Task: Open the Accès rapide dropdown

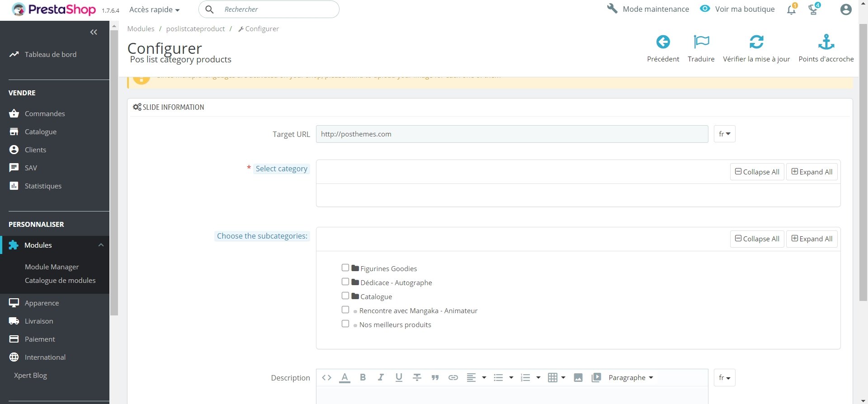Action: (154, 9)
